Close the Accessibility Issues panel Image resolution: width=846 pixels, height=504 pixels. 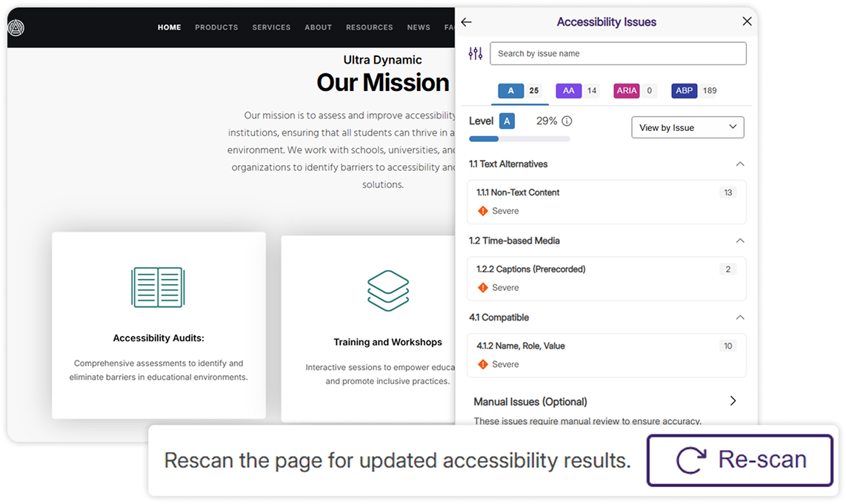pos(747,21)
